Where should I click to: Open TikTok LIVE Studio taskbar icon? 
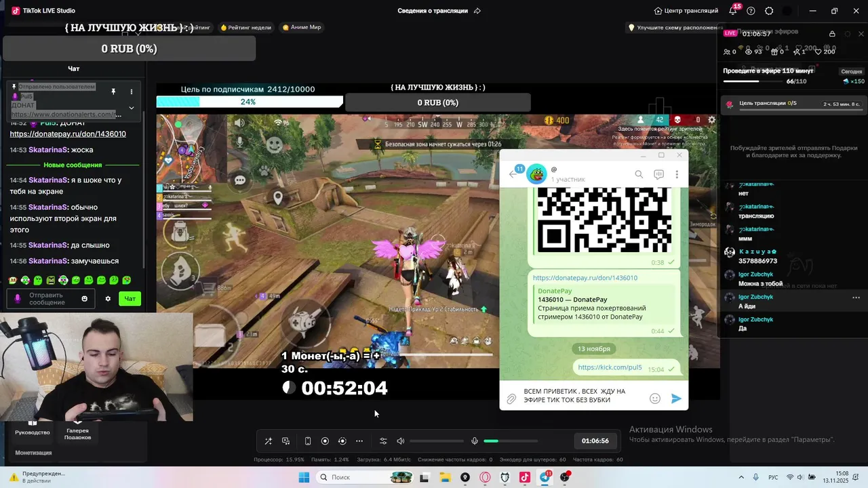(x=525, y=477)
